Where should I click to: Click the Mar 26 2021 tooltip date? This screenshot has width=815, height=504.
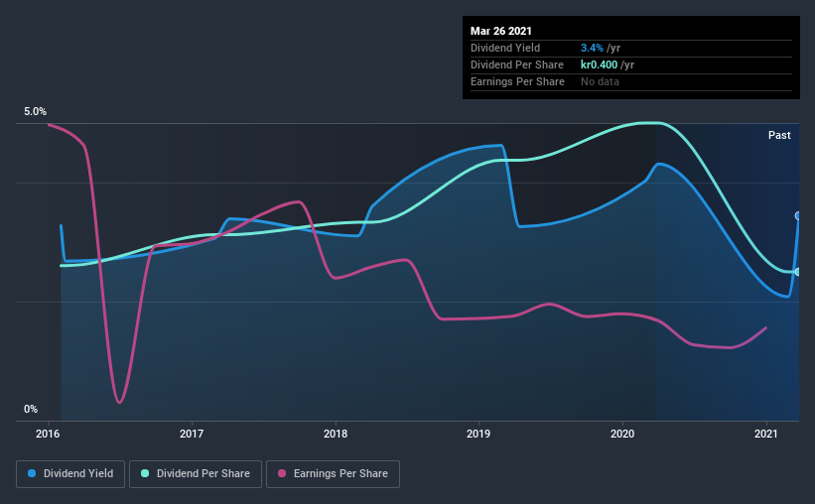pyautogui.click(x=501, y=31)
